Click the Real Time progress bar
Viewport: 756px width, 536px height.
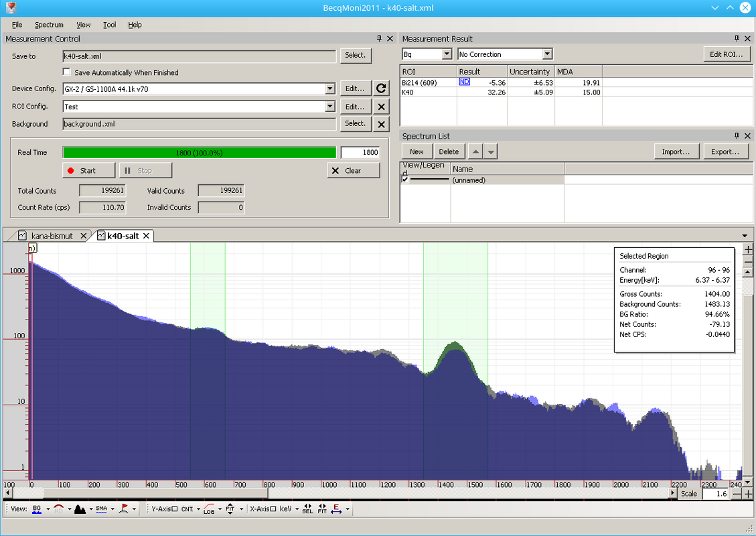coord(199,153)
